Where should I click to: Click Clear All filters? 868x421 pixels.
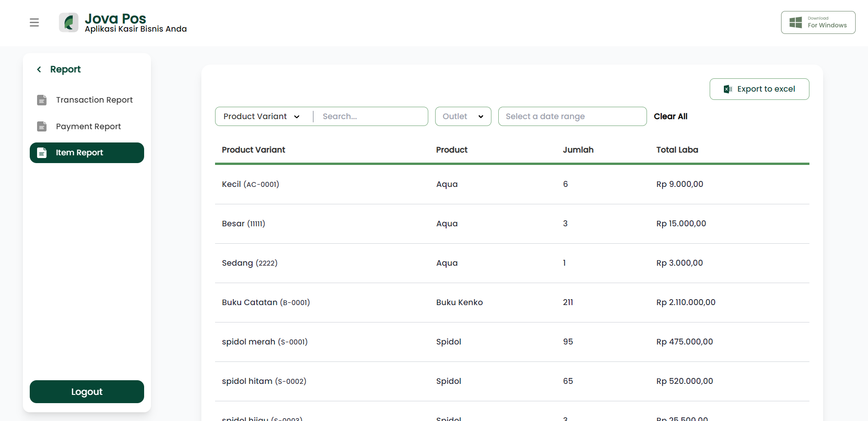(x=671, y=116)
